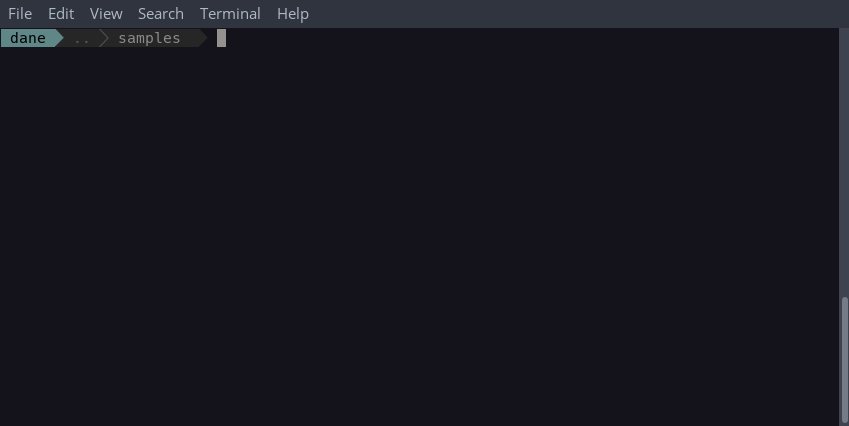This screenshot has height=426, width=849.
Task: Click the teal arrow tip after 'dane'
Action: [60, 38]
